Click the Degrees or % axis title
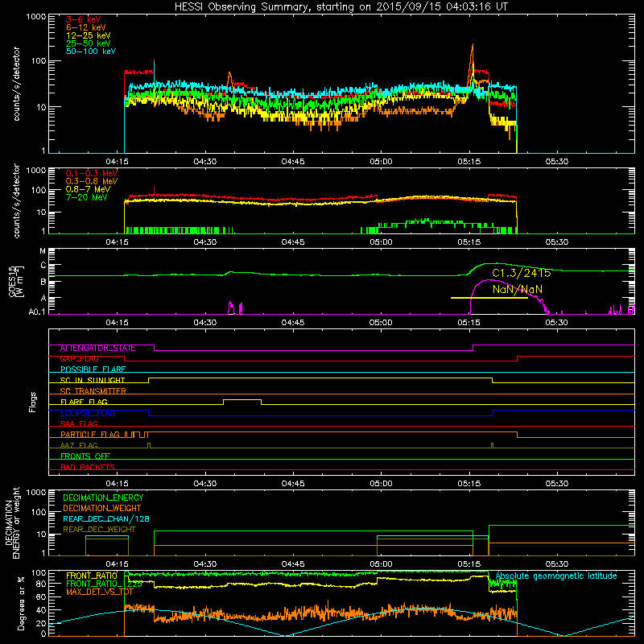 (21, 603)
